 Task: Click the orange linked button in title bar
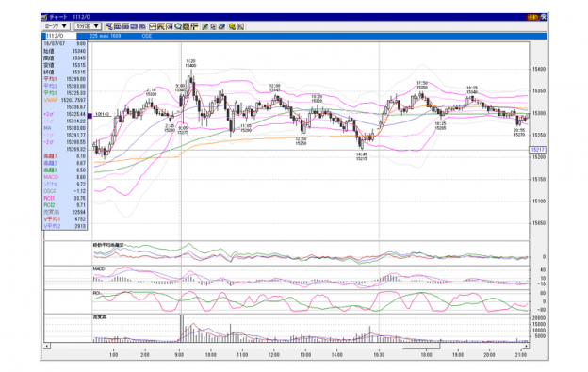(x=532, y=17)
